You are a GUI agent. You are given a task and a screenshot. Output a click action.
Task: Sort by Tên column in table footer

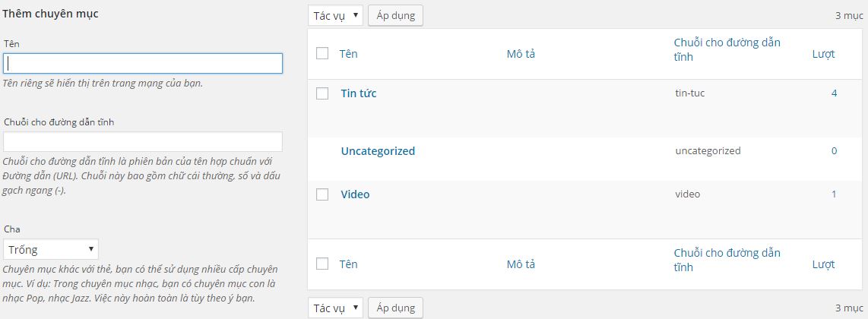(348, 264)
